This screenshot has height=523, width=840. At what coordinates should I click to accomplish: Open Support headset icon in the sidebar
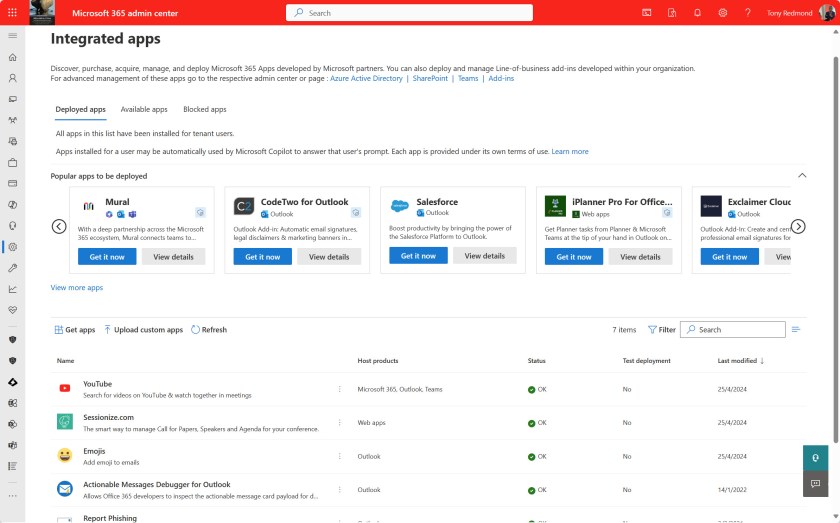(12, 226)
